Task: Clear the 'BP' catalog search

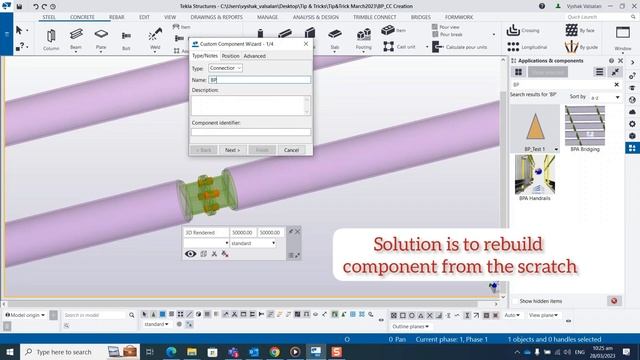Action: (616, 84)
